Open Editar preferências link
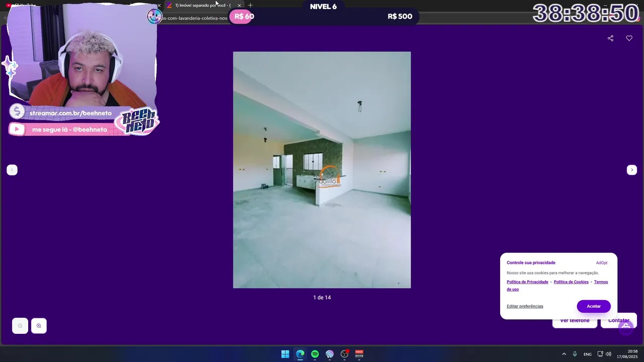Viewport: 644px width, 362px height. click(x=525, y=306)
